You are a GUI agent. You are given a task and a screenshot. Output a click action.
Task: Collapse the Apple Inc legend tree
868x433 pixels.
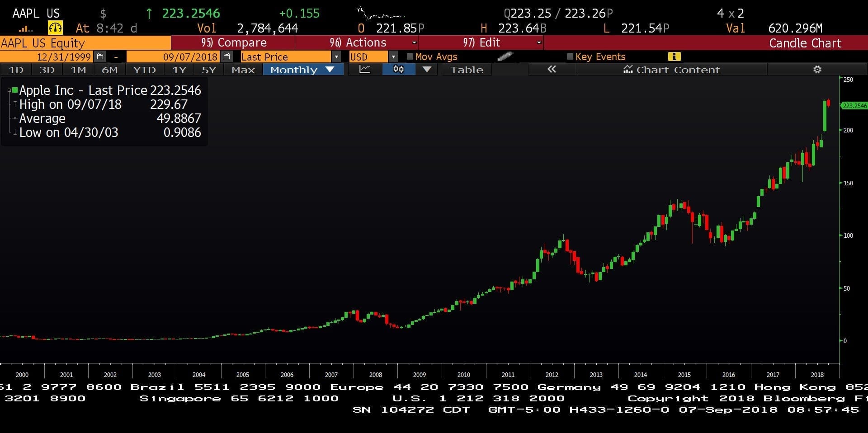pyautogui.click(x=9, y=90)
